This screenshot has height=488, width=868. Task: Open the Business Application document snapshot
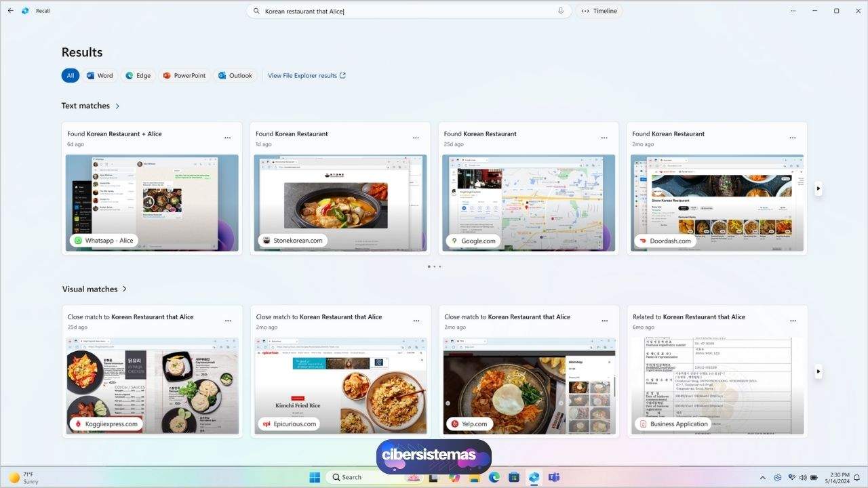(x=717, y=386)
